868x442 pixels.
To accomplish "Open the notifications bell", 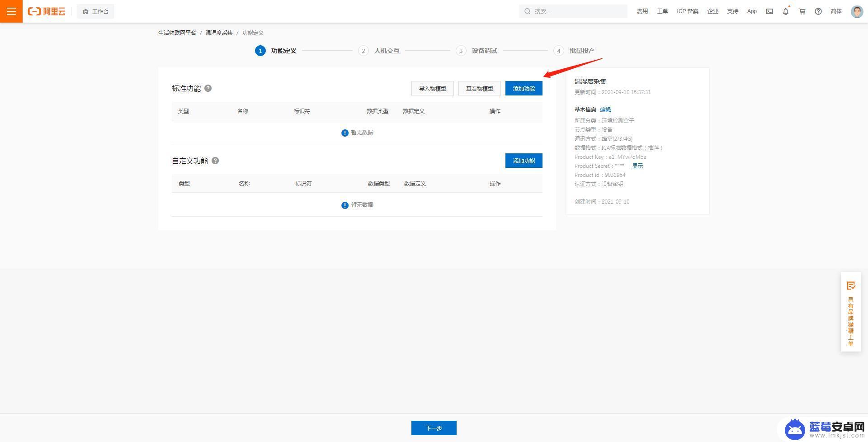I will [x=786, y=11].
